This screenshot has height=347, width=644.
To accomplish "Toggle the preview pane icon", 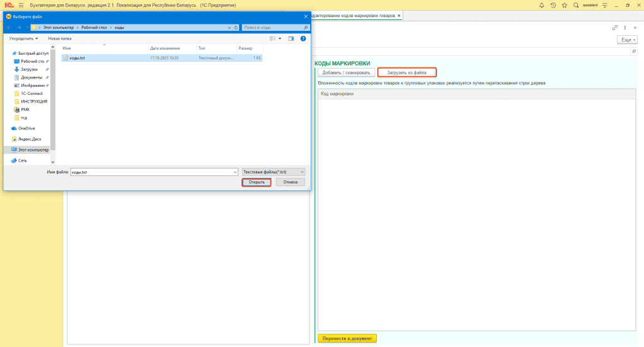I will coord(291,38).
